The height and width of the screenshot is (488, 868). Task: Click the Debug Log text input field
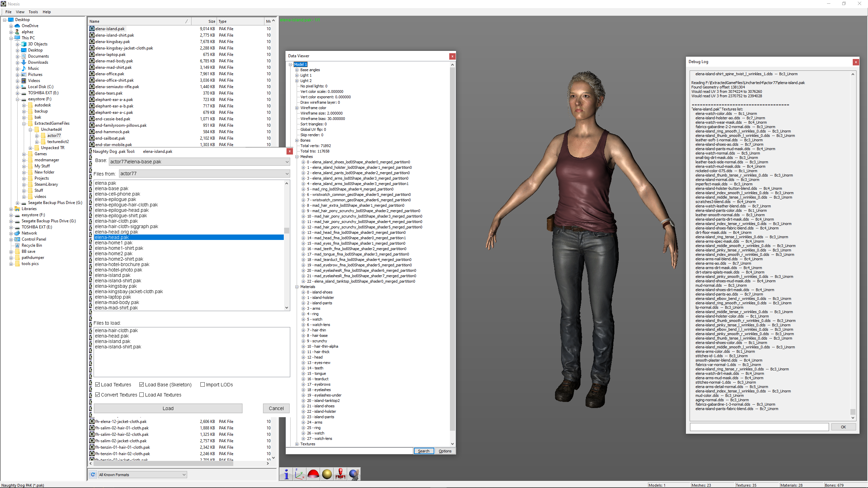click(x=759, y=427)
